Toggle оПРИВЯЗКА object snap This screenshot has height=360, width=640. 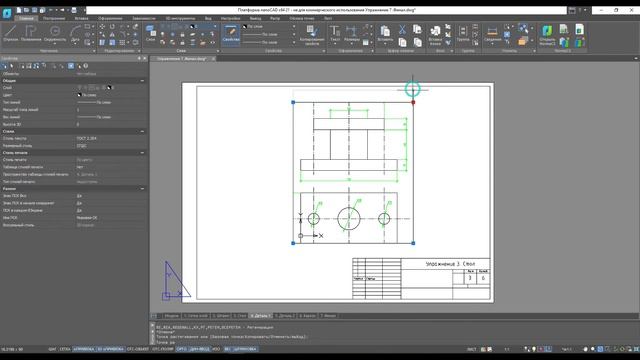coord(84,349)
